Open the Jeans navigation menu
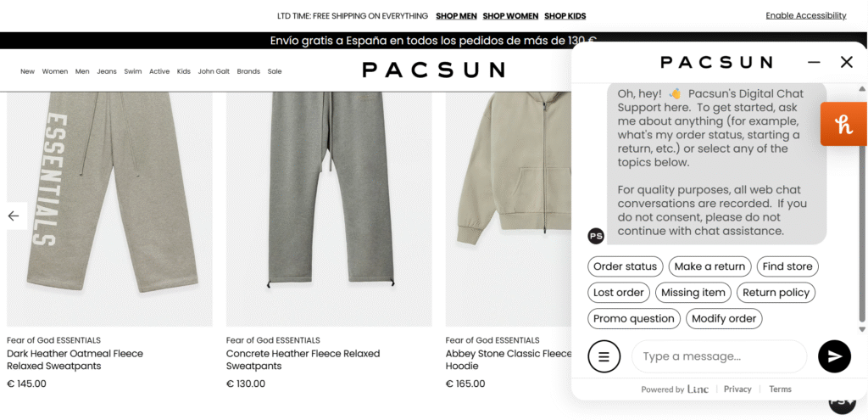The height and width of the screenshot is (420, 868). pyautogui.click(x=107, y=71)
